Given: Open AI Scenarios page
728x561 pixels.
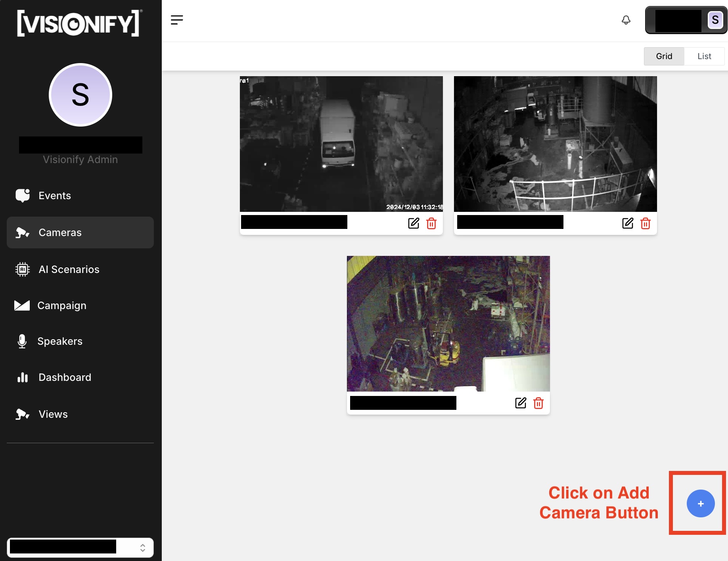Looking at the screenshot, I should click(80, 269).
